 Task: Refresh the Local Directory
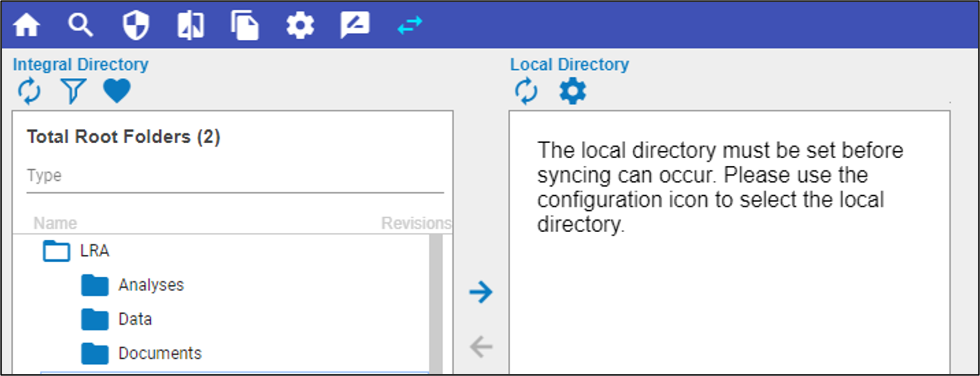click(x=526, y=91)
